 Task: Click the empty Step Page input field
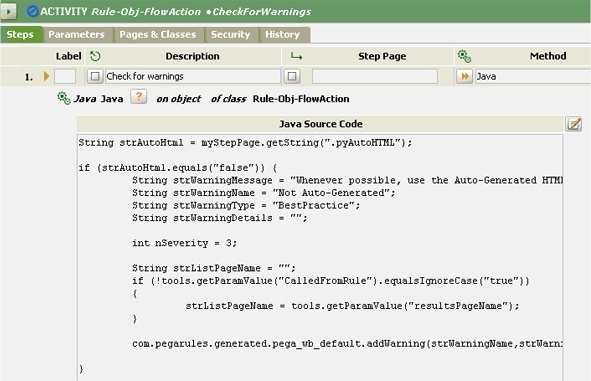coord(375,77)
